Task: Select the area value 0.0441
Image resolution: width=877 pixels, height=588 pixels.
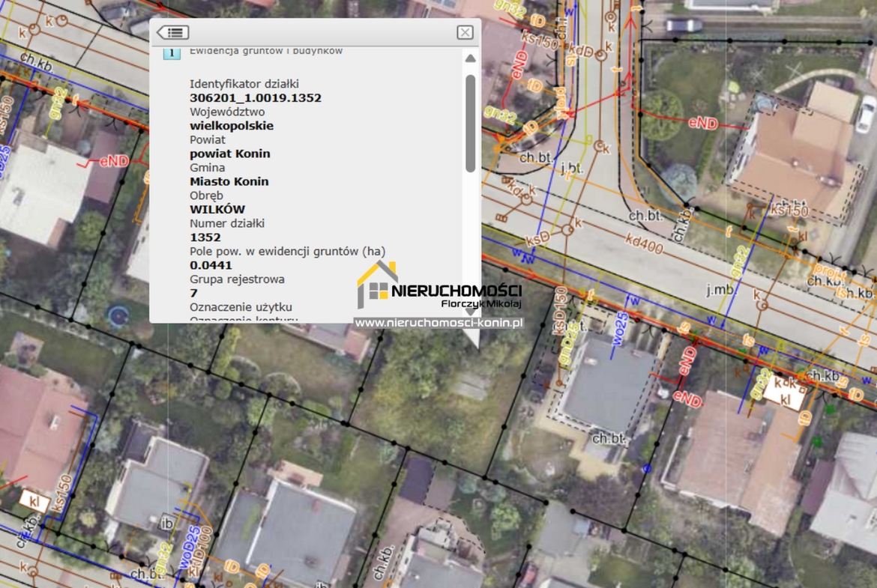Action: click(x=211, y=265)
